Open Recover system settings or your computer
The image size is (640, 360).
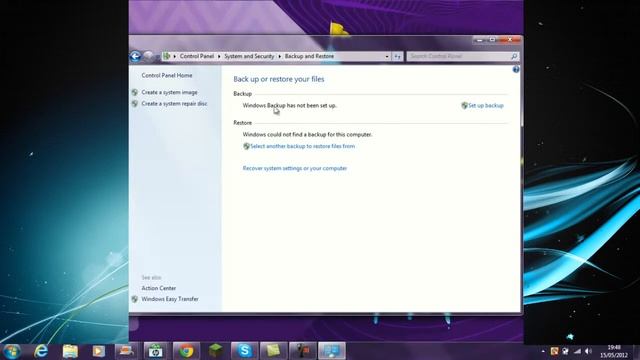tap(295, 168)
